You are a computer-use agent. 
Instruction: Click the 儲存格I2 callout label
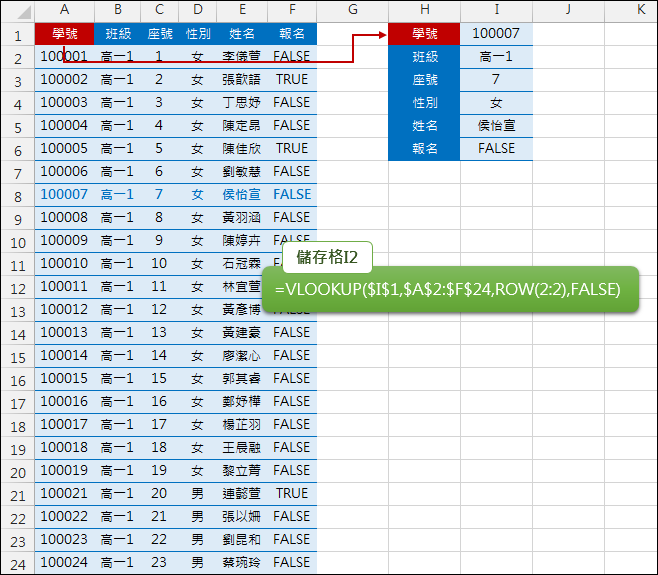[327, 257]
